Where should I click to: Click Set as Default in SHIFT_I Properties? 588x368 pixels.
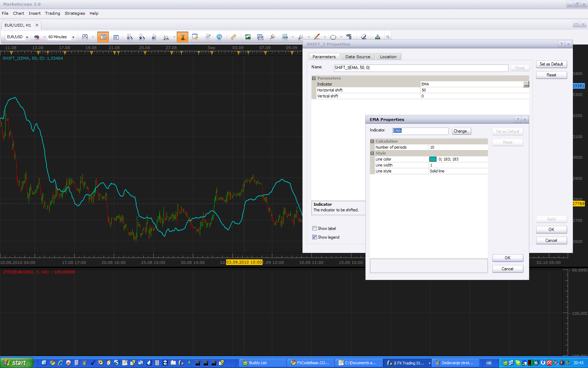[551, 64]
